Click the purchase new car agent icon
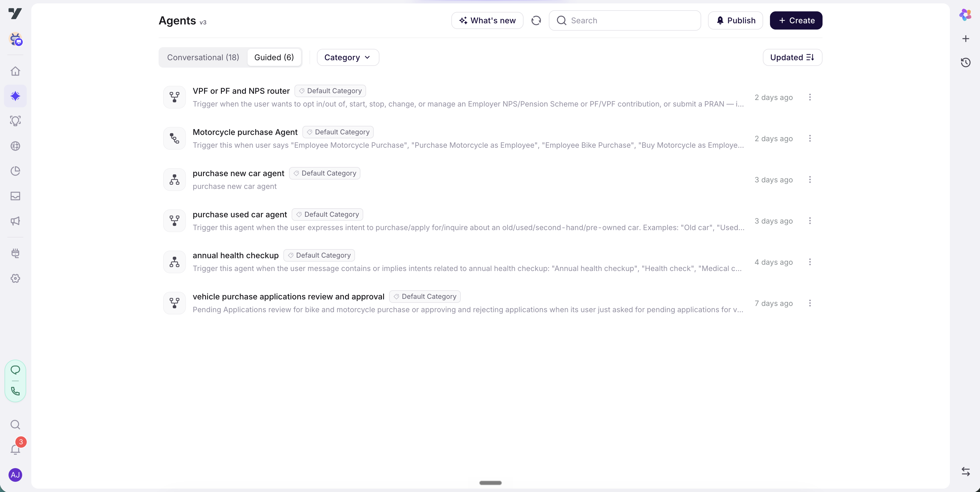980x492 pixels. pos(174,180)
